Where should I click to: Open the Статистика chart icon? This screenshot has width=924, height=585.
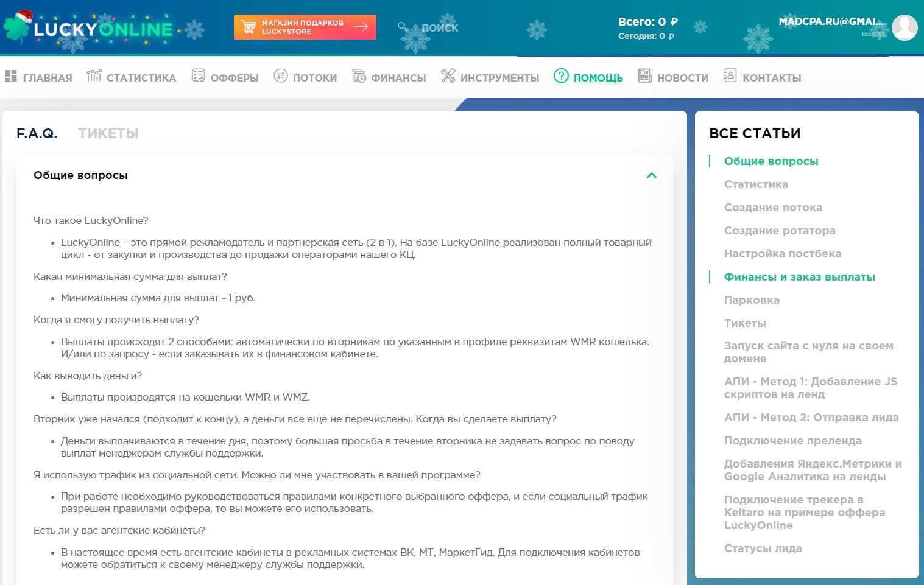(x=94, y=75)
